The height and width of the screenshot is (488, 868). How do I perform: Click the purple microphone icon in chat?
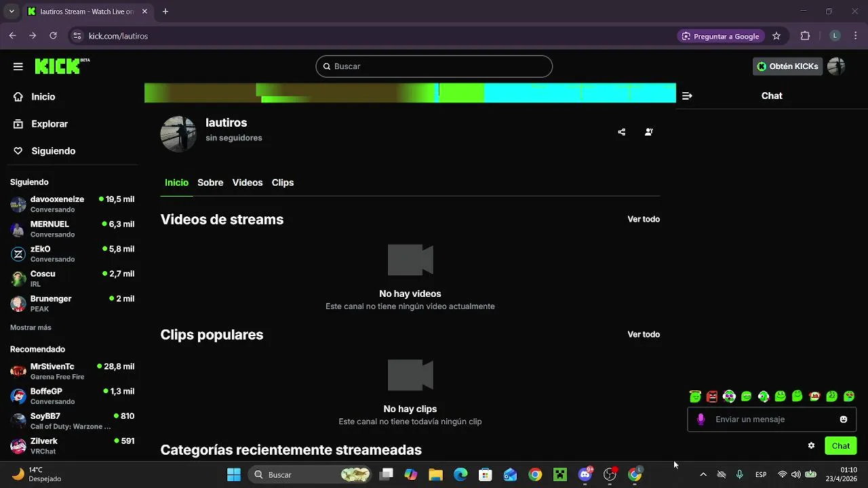click(701, 420)
